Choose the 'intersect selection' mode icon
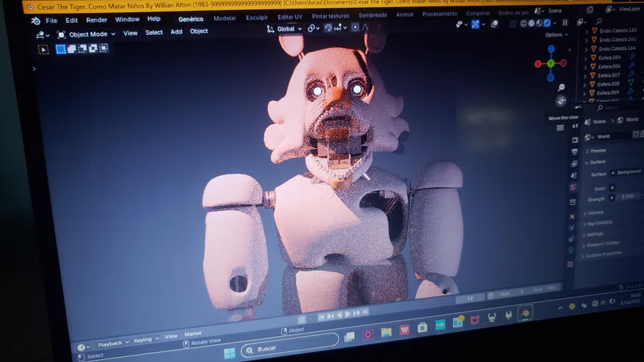This screenshot has width=644, height=362. pyautogui.click(x=104, y=49)
